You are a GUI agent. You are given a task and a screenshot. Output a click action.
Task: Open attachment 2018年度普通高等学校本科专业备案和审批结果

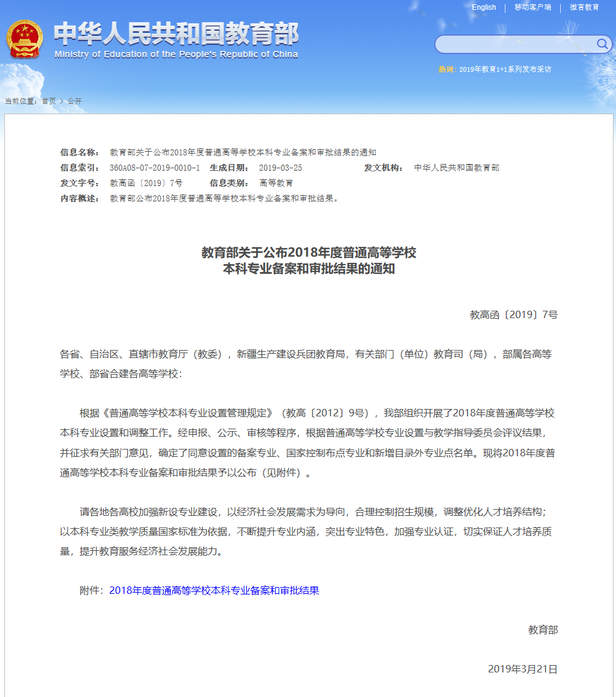(x=214, y=591)
